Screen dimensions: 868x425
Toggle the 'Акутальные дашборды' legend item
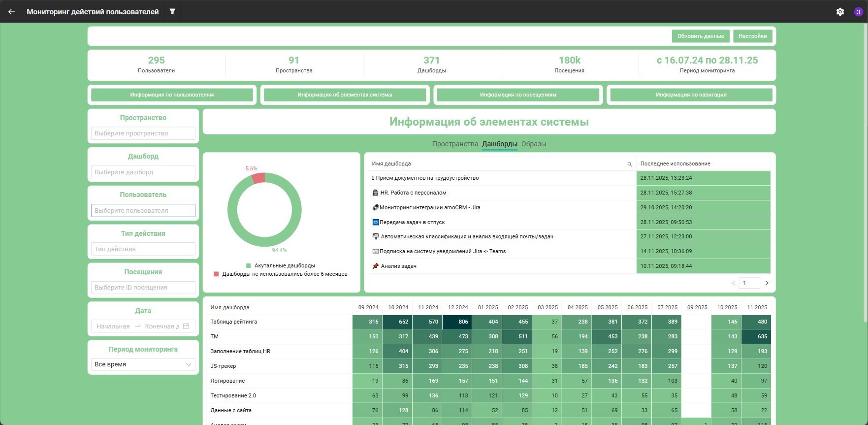pyautogui.click(x=280, y=265)
